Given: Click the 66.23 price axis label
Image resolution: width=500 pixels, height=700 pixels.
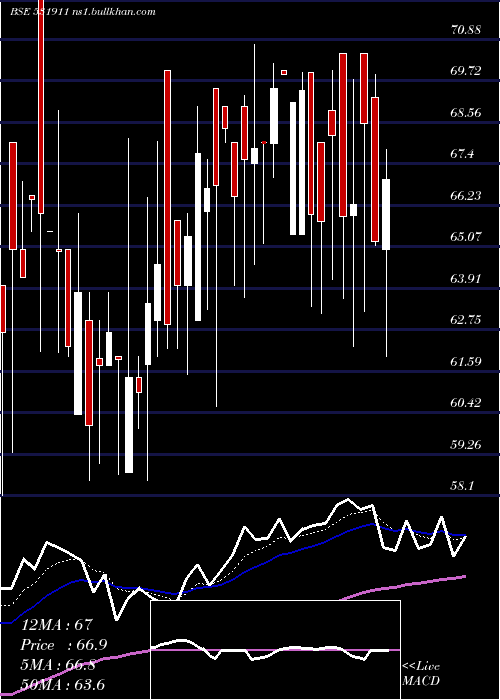Looking at the screenshot, I should (x=466, y=196).
